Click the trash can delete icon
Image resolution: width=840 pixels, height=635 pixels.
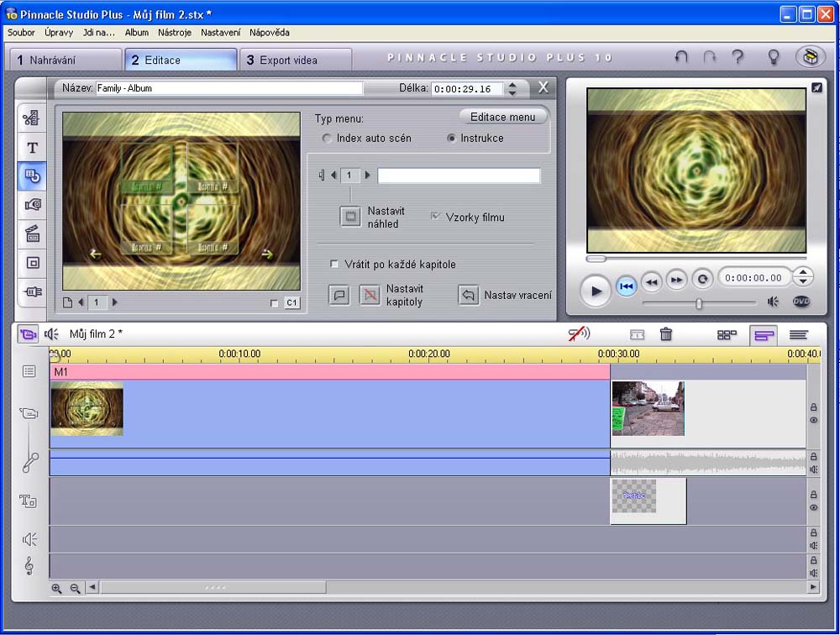click(666, 334)
